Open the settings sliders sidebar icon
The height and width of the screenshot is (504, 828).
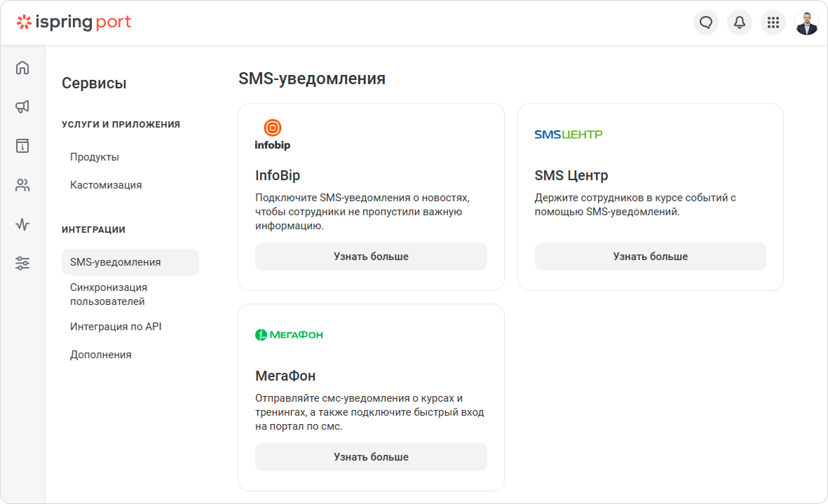tap(22, 264)
